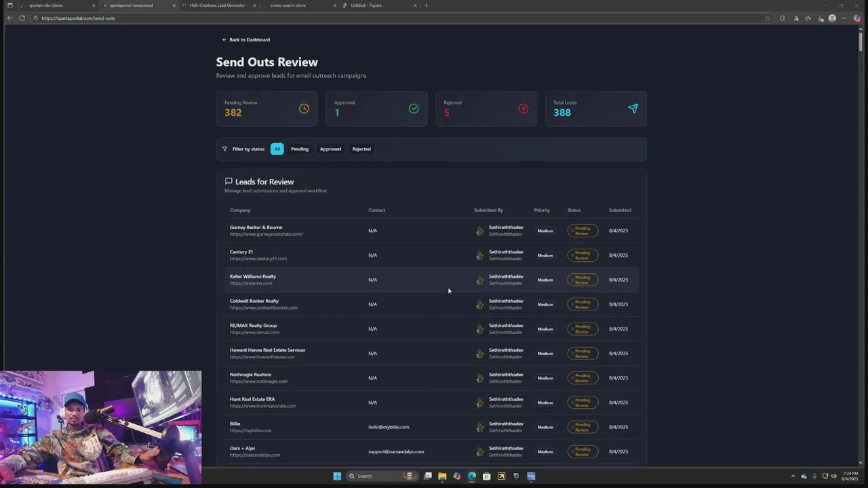The image size is (868, 488).
Task: Click the Howard Hanna Real Estate Services name
Action: point(267,350)
